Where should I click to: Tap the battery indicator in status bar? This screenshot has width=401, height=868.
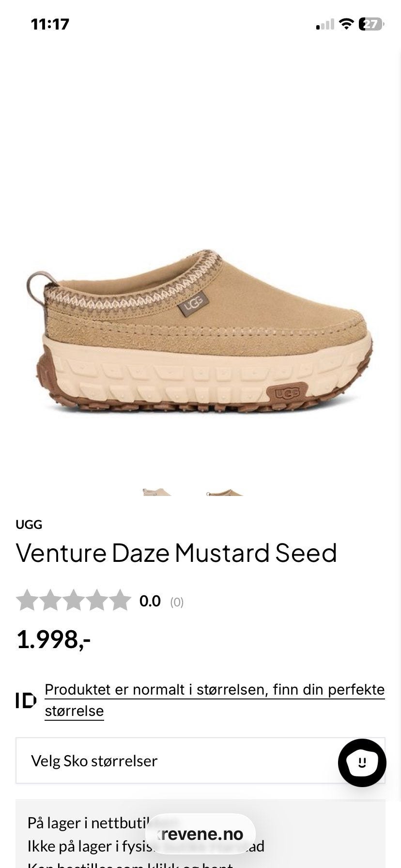371,24
